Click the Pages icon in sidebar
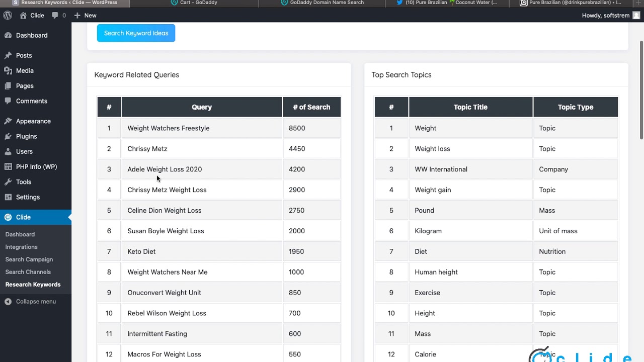The image size is (644, 362). [8, 85]
